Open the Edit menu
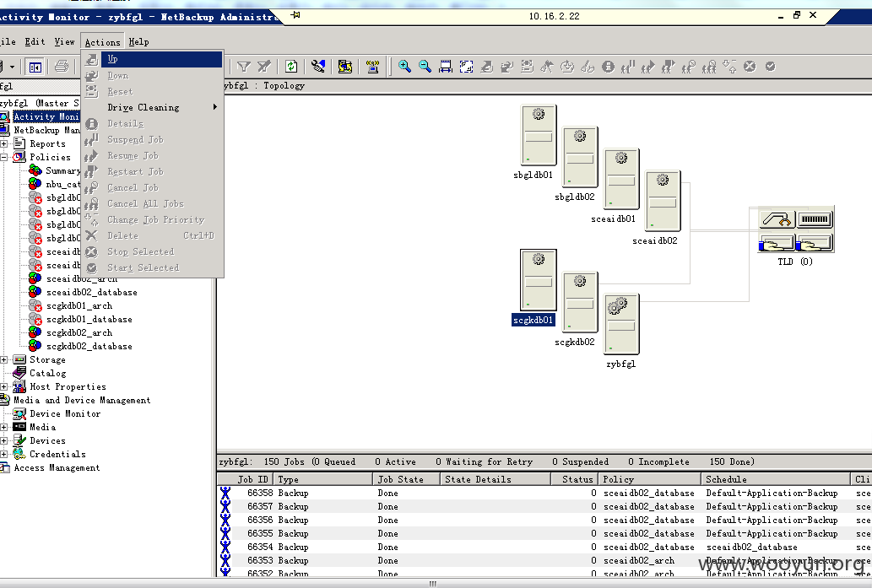The height and width of the screenshot is (588, 872). [x=35, y=41]
